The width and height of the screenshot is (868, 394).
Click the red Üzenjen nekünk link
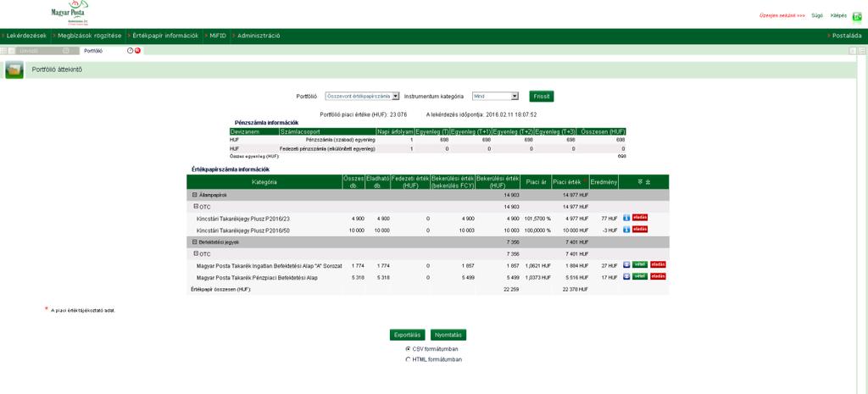pyautogui.click(x=782, y=15)
